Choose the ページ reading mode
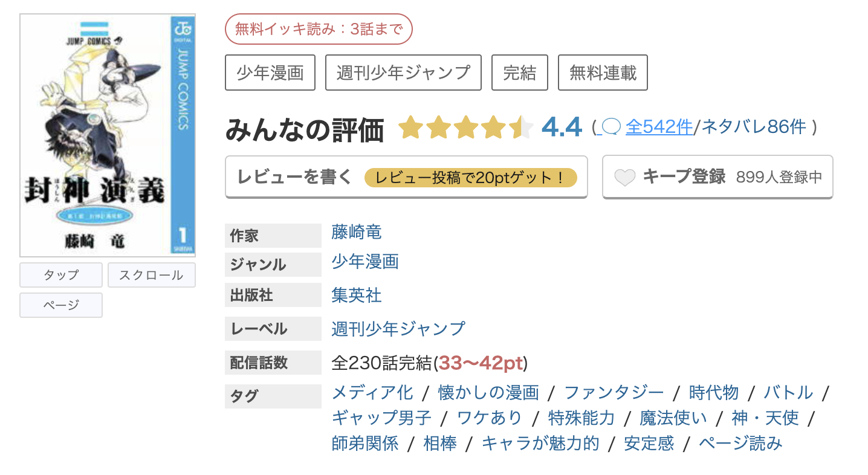 coord(60,305)
